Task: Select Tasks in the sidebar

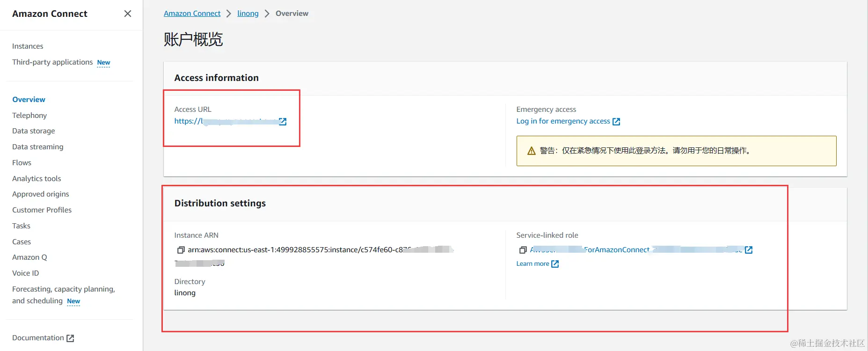Action: [21, 226]
